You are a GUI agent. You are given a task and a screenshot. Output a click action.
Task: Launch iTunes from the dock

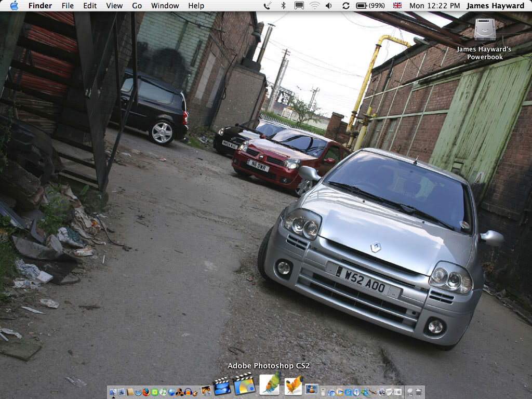[x=163, y=392]
